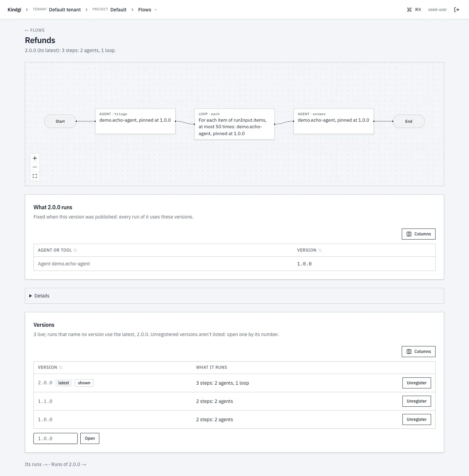Click the shown badge
This screenshot has width=469, height=476.
tap(84, 383)
